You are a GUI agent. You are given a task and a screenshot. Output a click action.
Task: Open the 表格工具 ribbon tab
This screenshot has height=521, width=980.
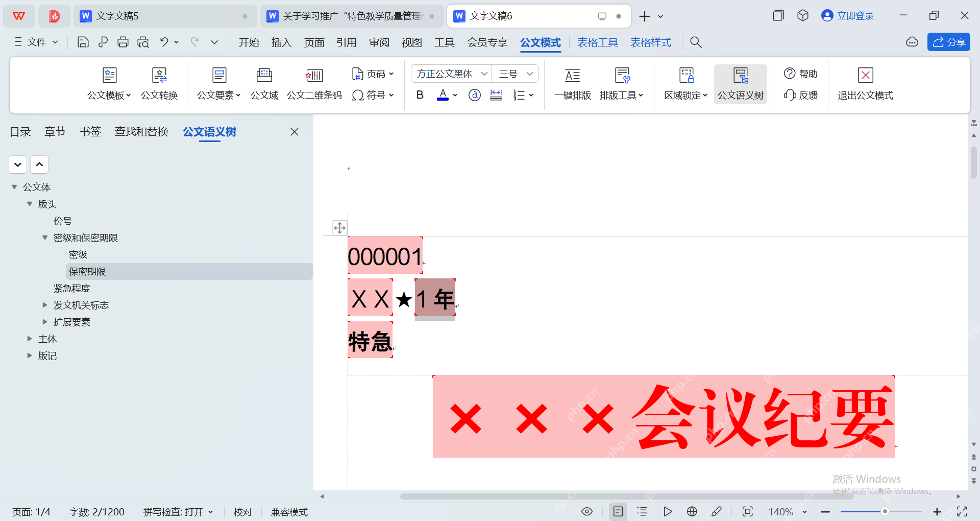point(598,42)
